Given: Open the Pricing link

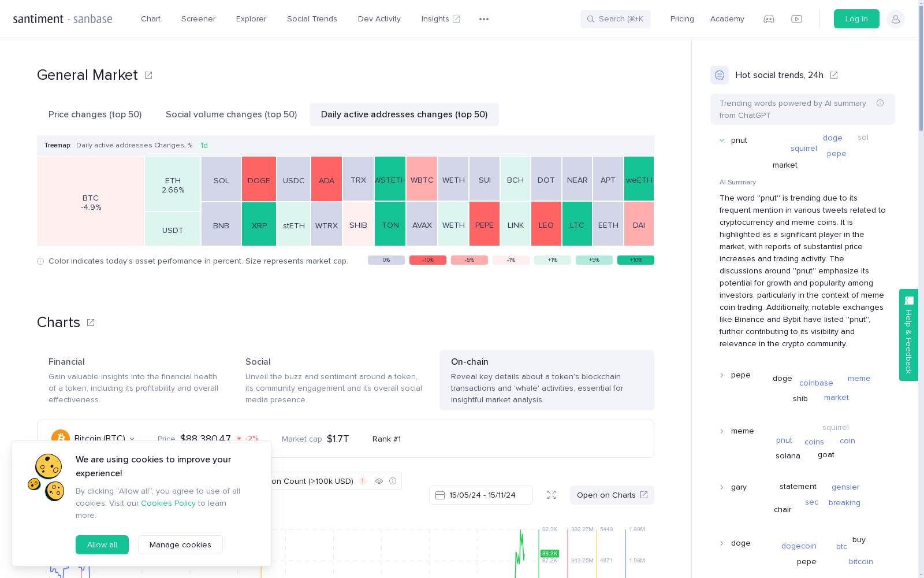Looking at the screenshot, I should coord(682,19).
